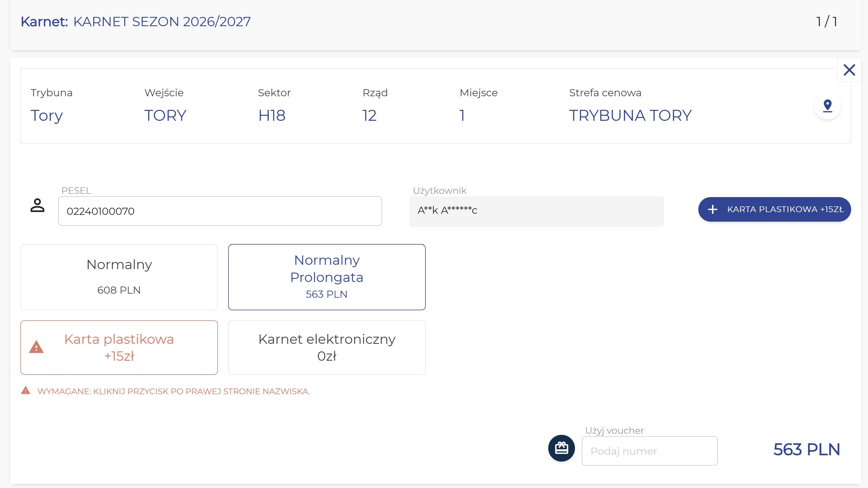Viewport: 868px width, 488px height.
Task: Choose Karnet elektroniczny 0zł option
Action: 327,347
